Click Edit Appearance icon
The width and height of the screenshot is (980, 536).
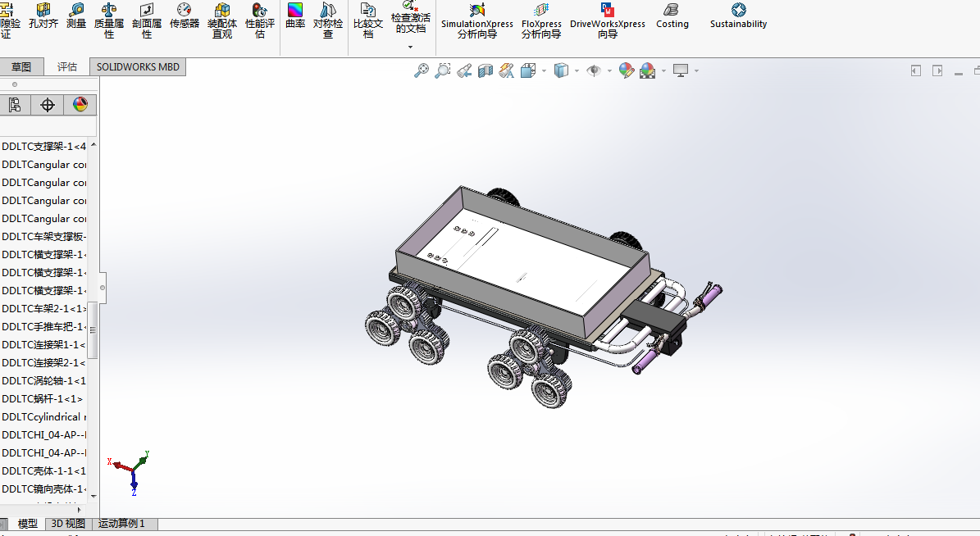pyautogui.click(x=627, y=70)
